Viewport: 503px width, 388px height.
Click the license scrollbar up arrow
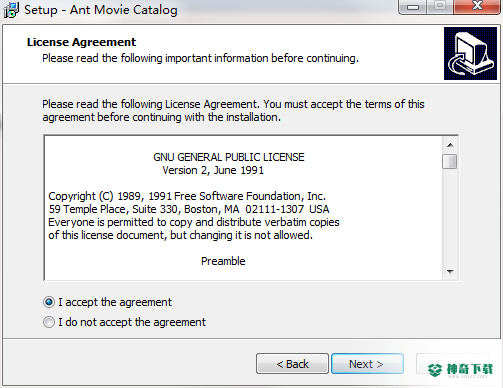pyautogui.click(x=450, y=145)
